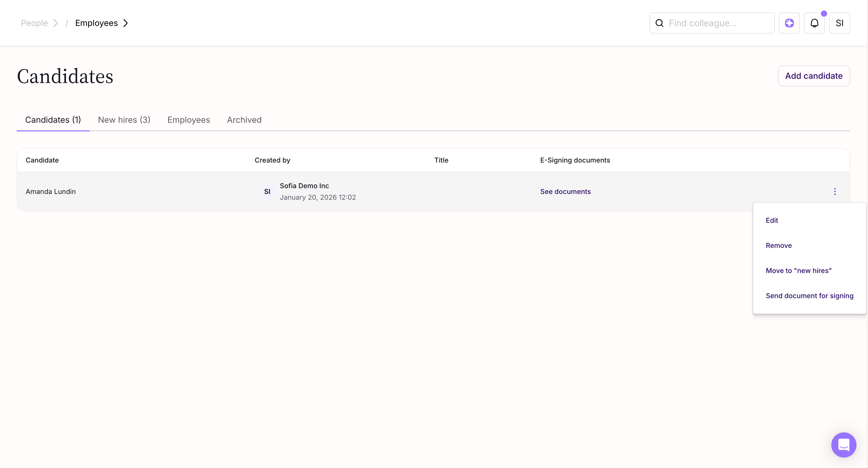Open the SI user profile avatar

click(839, 23)
